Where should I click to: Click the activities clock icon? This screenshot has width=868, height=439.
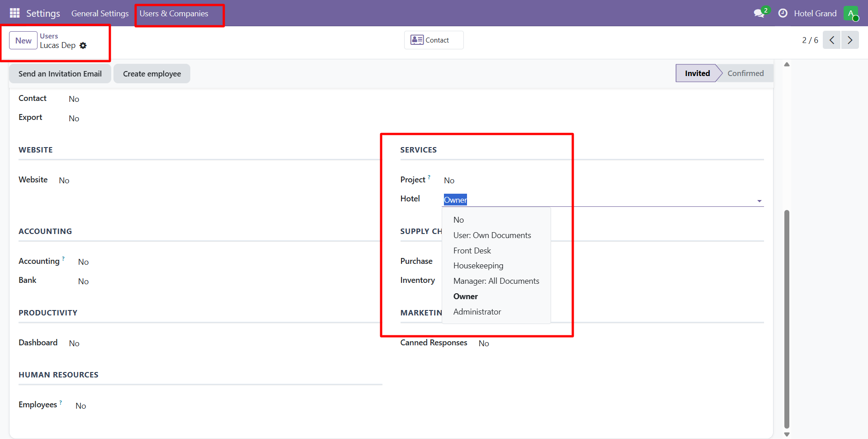[783, 14]
